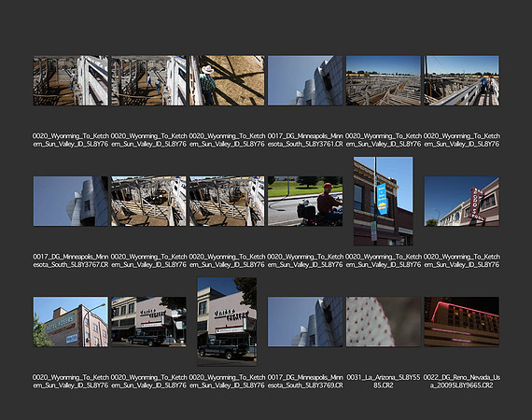Click 0020_Wyonming filename under wide stockyard pens thumbnail

[384, 140]
